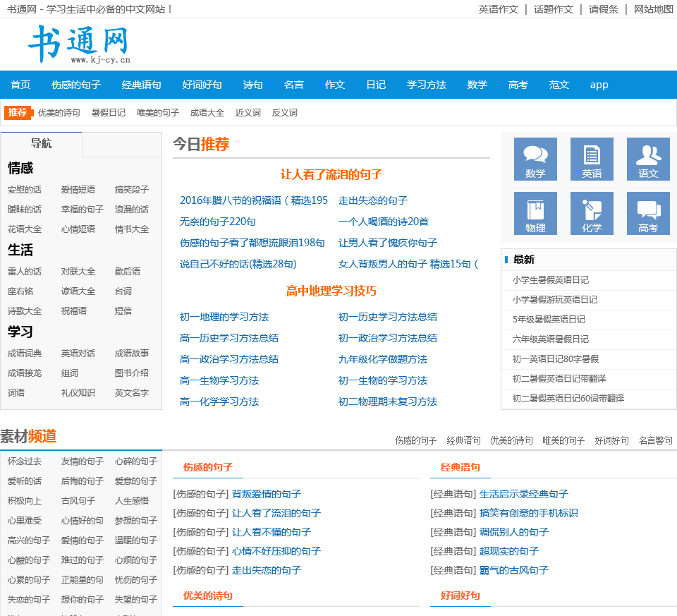This screenshot has height=616, width=677.
Task: Open the 高考 chat icon tile
Action: [x=648, y=213]
